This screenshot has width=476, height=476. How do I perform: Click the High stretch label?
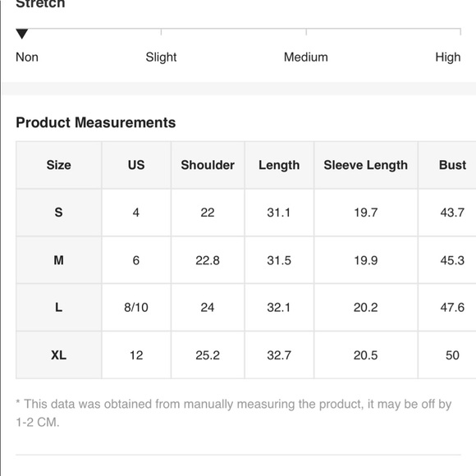point(448,57)
